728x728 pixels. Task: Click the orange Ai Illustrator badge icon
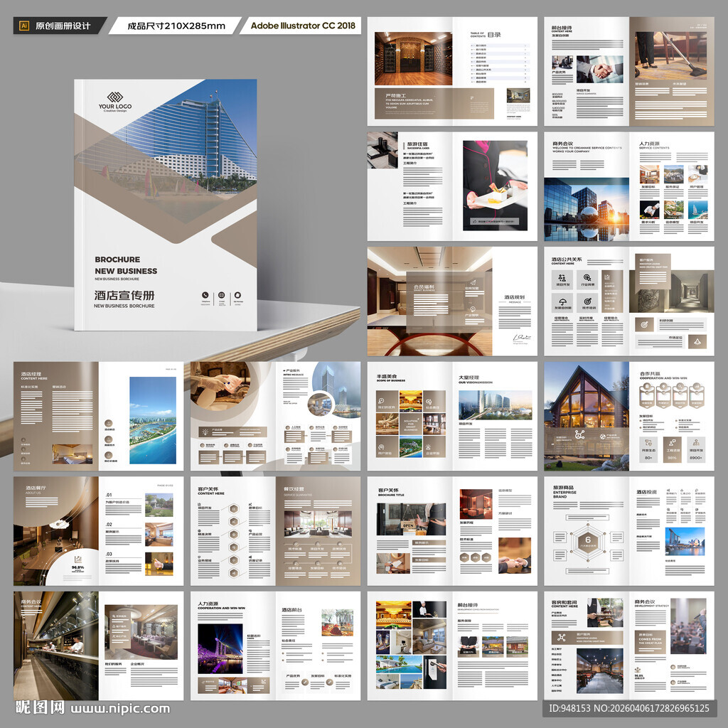tap(23, 26)
